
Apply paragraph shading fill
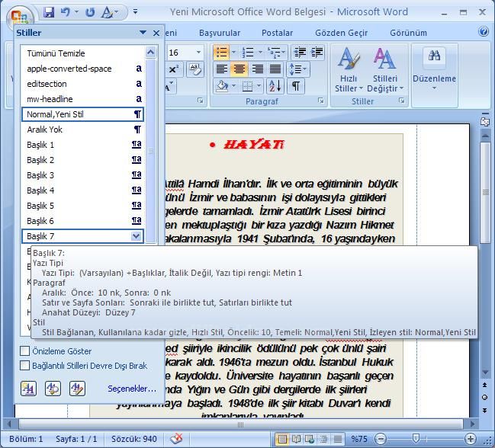click(x=222, y=86)
